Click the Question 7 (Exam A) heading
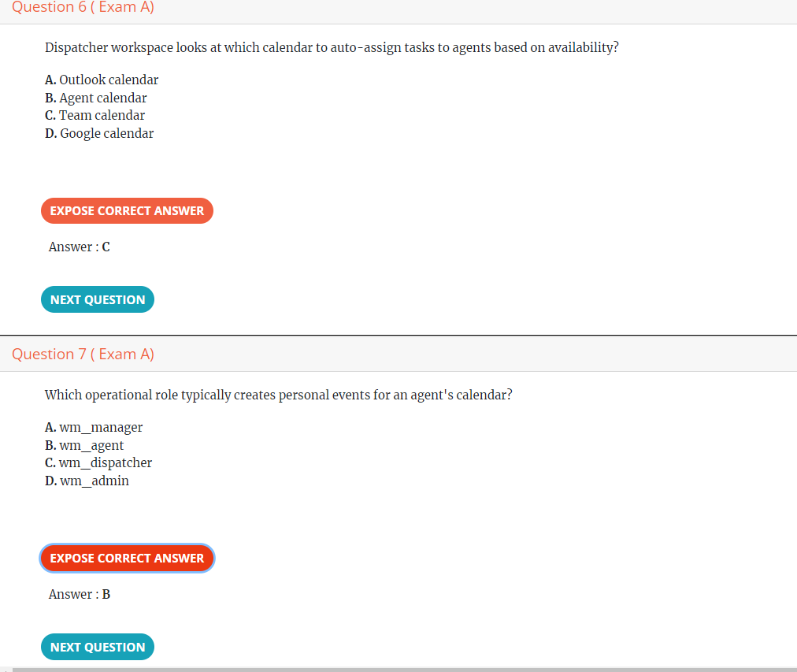The width and height of the screenshot is (797, 672). point(83,354)
